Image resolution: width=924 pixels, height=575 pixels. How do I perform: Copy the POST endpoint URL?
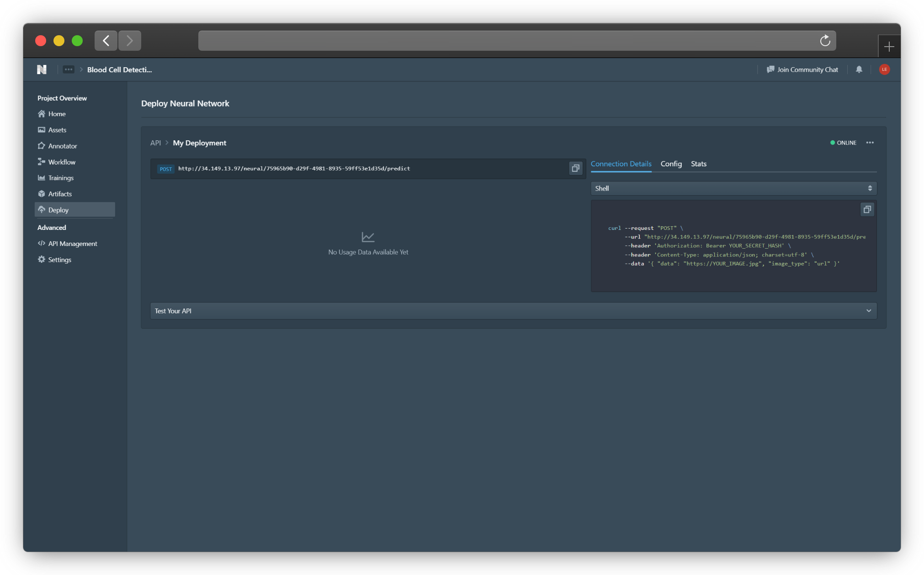(x=575, y=168)
